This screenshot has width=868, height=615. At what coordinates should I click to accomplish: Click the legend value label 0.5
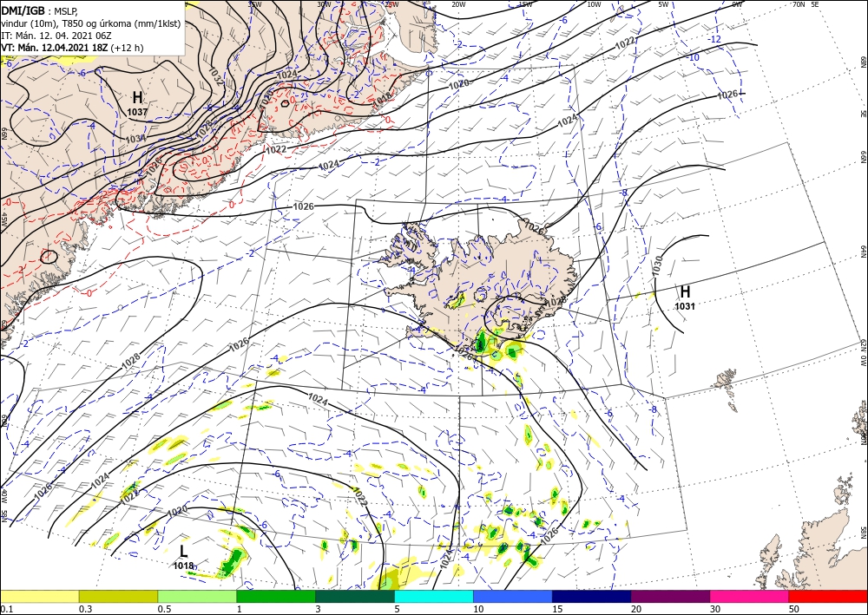pyautogui.click(x=163, y=609)
